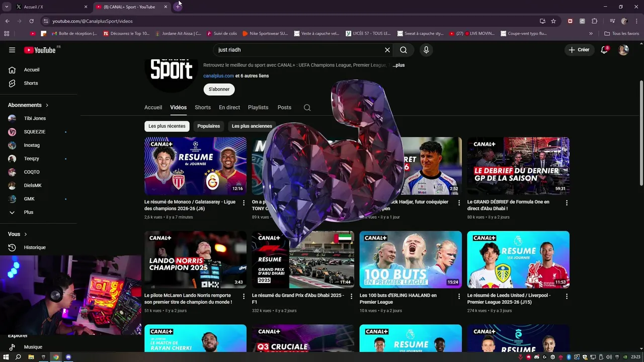Expand the Abonnements section
The width and height of the screenshot is (644, 362).
coord(28,105)
